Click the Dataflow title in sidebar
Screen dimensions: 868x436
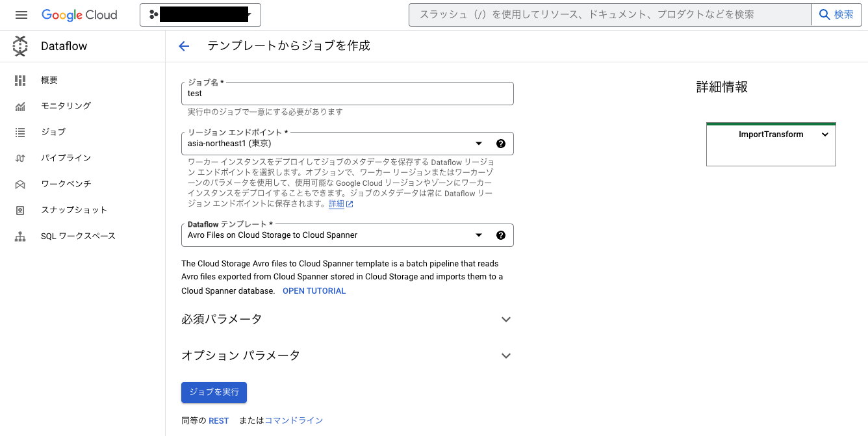[x=64, y=46]
